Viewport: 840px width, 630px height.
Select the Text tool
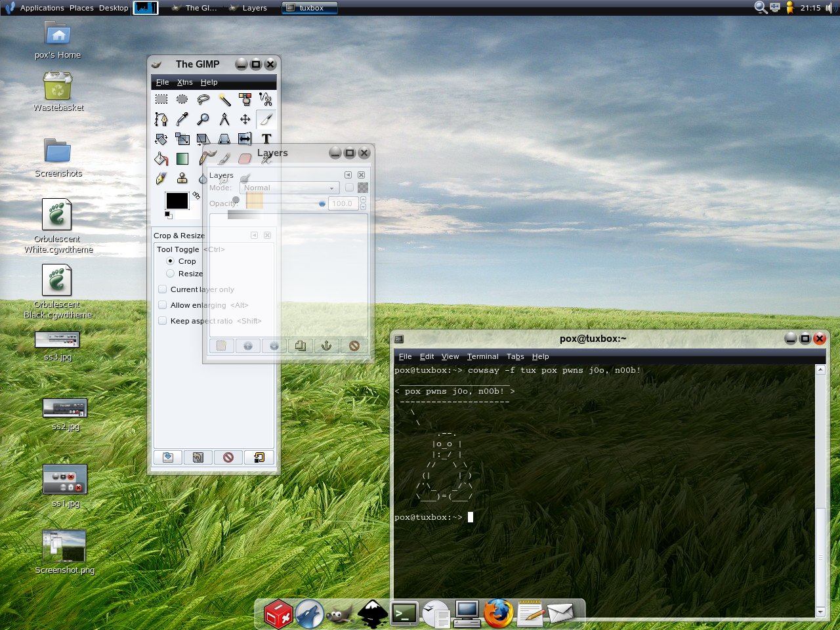pyautogui.click(x=266, y=139)
